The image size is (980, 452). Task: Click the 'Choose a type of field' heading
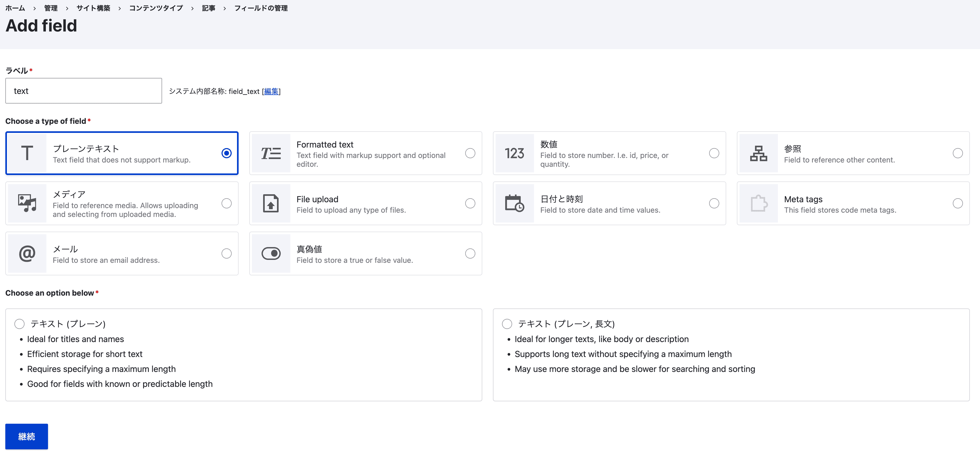click(x=46, y=121)
